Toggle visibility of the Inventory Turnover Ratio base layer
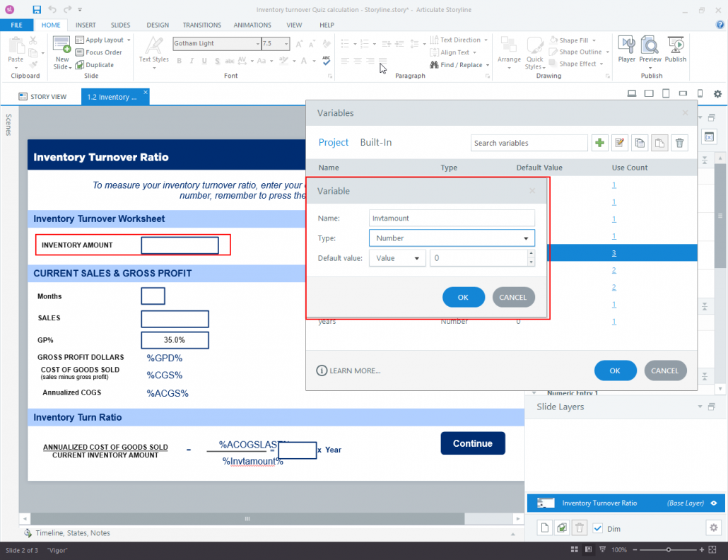Screen dimensions: 728x560 click(x=714, y=503)
